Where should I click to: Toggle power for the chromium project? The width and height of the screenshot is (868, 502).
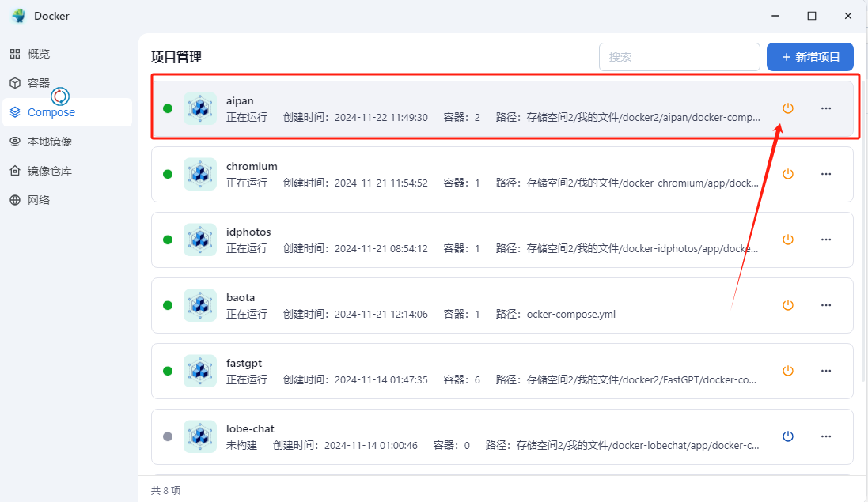[x=787, y=174]
